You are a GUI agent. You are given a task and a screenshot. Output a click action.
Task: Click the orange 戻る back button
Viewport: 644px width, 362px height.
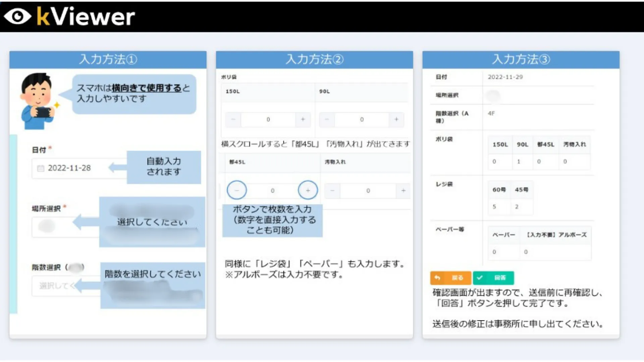point(450,278)
